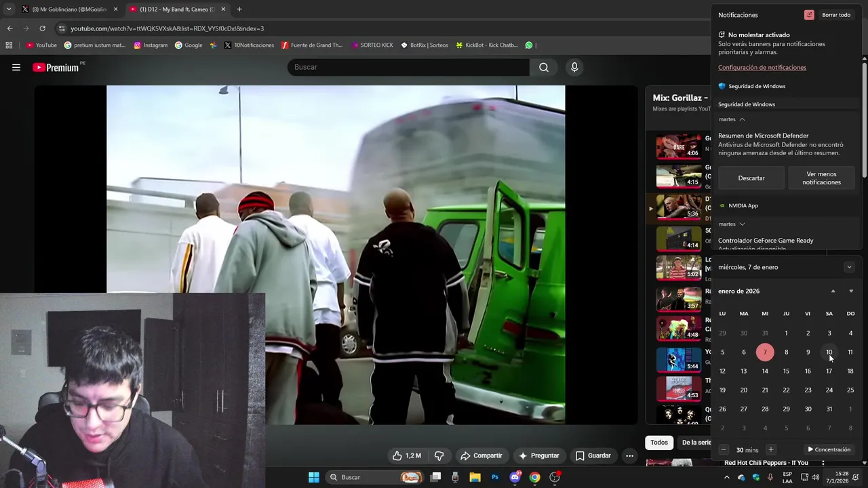Open BotRix | Sorteos bookmark
The image size is (868, 488).
click(x=425, y=45)
